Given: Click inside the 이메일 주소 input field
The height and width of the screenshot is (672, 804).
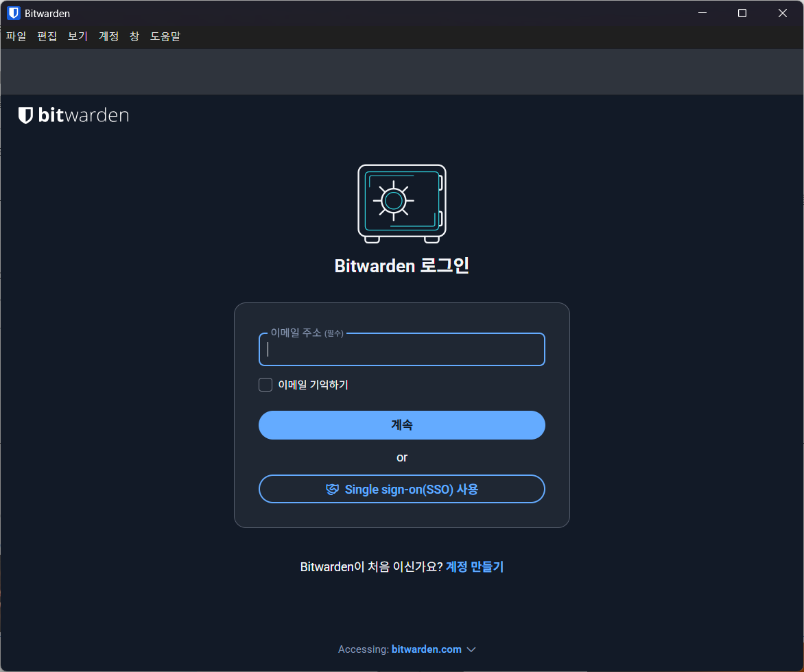Looking at the screenshot, I should (x=401, y=350).
